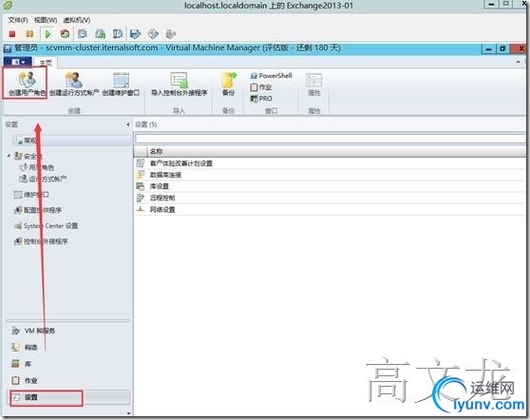Screen dimensions: 530x420
Task: Click the 数据库连接 row icon
Action: 141,175
